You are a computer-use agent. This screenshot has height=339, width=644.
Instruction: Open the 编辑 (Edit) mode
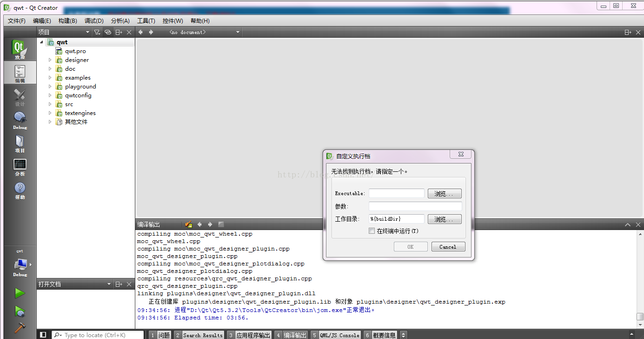point(20,73)
